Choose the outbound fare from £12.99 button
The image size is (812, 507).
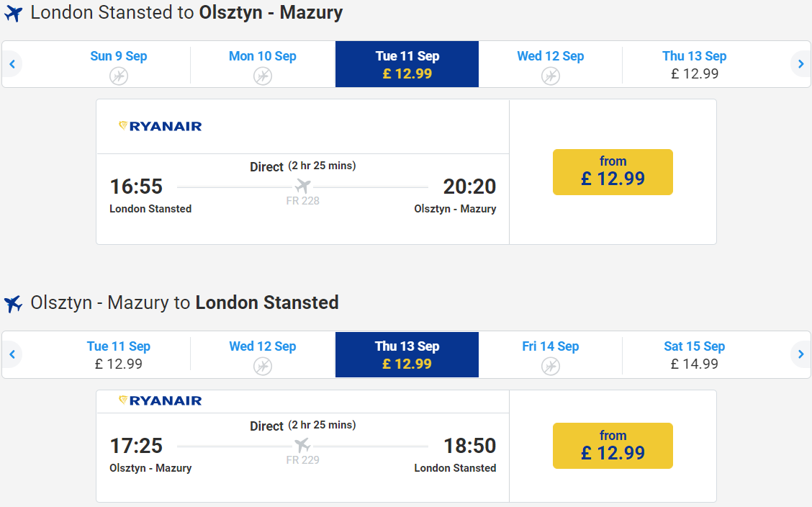(x=613, y=172)
